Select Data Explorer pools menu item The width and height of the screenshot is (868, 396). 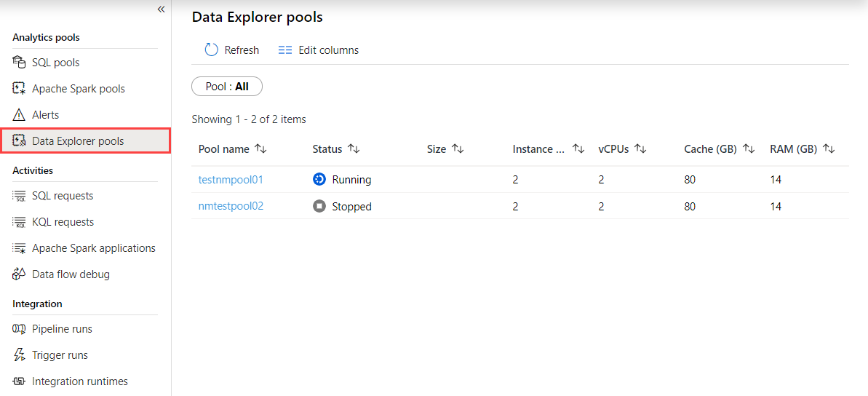pyautogui.click(x=86, y=140)
